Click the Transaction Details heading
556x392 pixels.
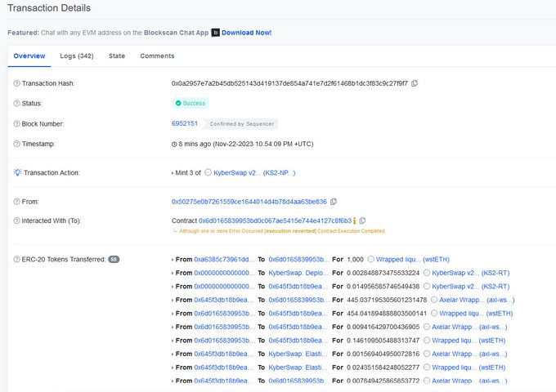(x=49, y=8)
